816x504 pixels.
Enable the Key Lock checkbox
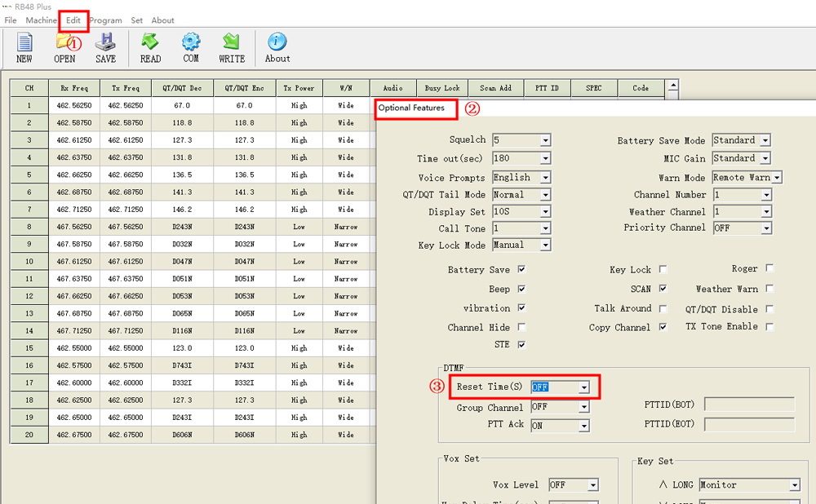[x=663, y=270]
